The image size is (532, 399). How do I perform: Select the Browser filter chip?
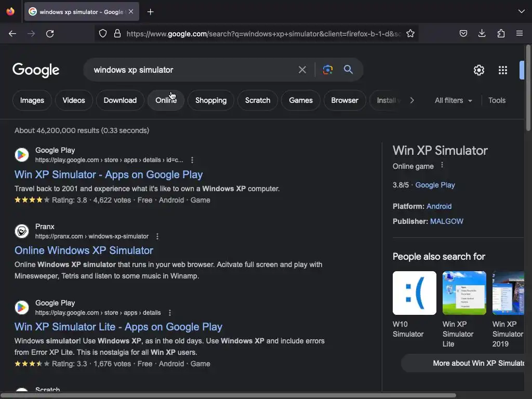point(345,100)
